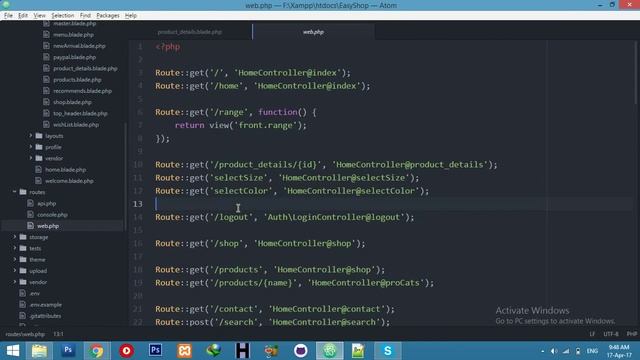Click the file icon beside .env
This screenshot has width=640, height=360.
pyautogui.click(x=23, y=293)
